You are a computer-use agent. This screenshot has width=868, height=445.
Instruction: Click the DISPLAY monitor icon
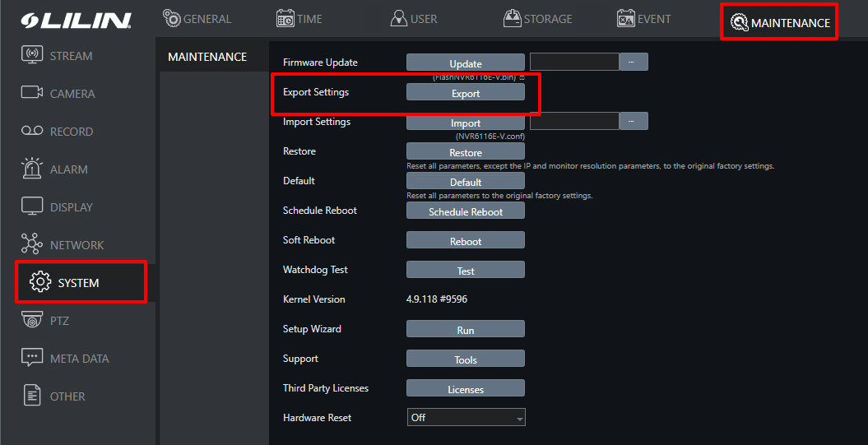pyautogui.click(x=32, y=206)
